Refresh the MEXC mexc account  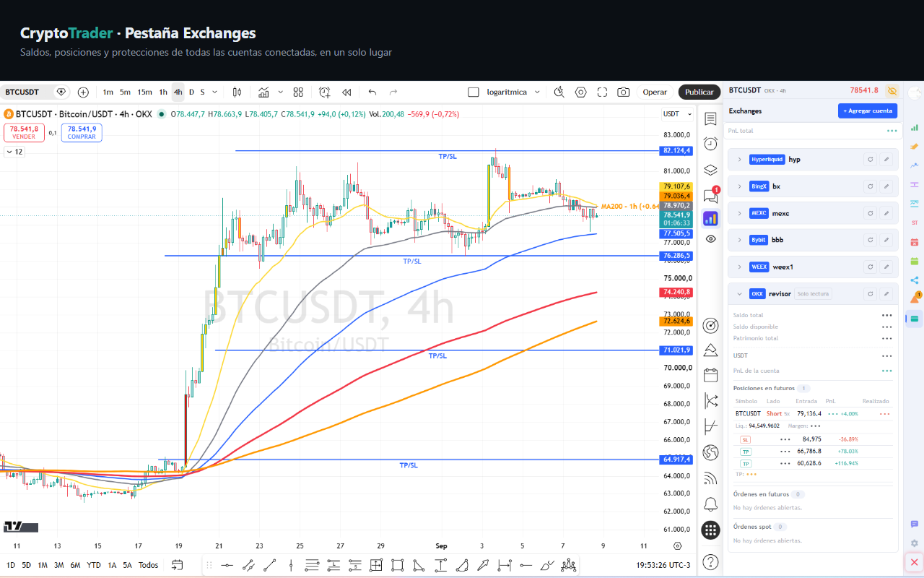871,213
